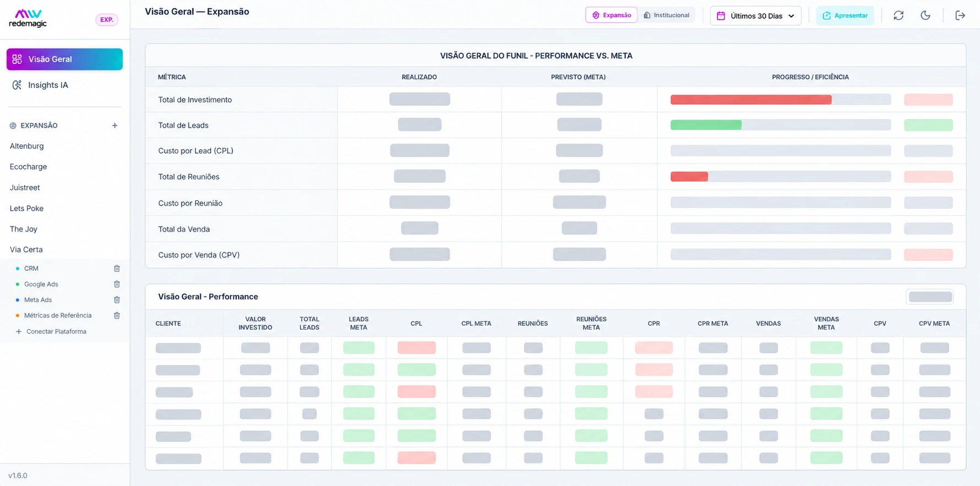Screen dimensions: 980x486
Task: Add new Expansão client with plus icon
Action: (x=115, y=125)
